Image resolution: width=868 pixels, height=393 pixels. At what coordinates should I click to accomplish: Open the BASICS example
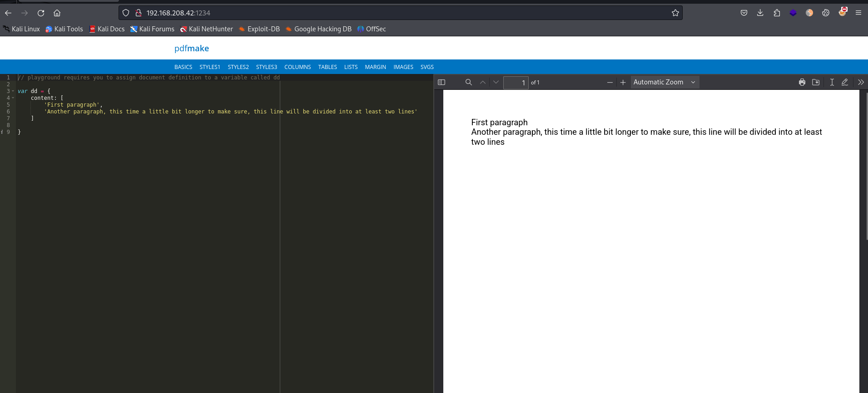(x=183, y=67)
